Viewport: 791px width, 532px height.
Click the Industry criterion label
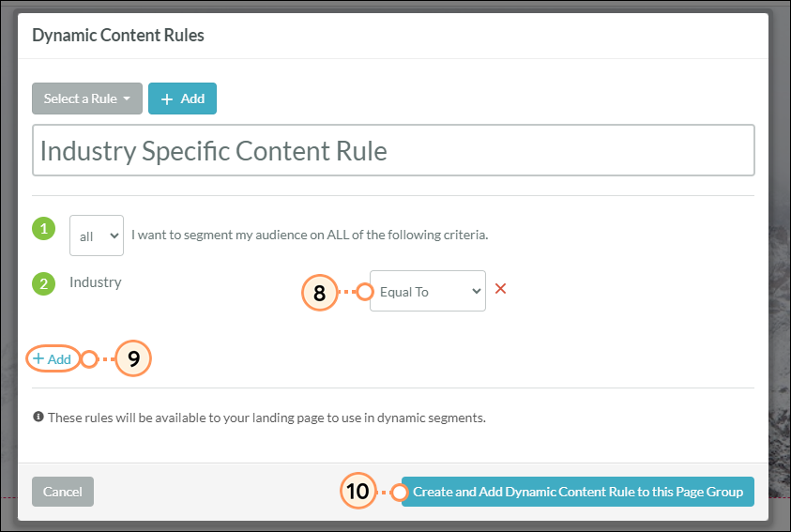point(96,281)
